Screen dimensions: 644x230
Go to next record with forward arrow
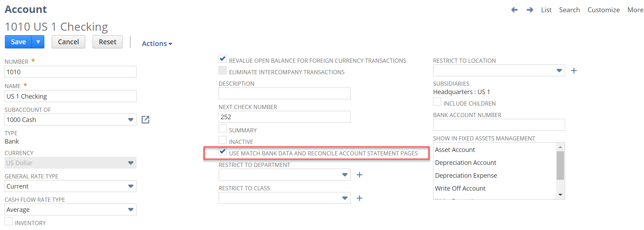click(530, 10)
